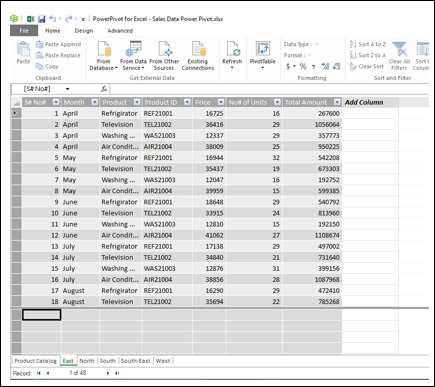This screenshot has width=435, height=387.
Task: Open Product Catalog sheet tab
Action: tap(35, 361)
